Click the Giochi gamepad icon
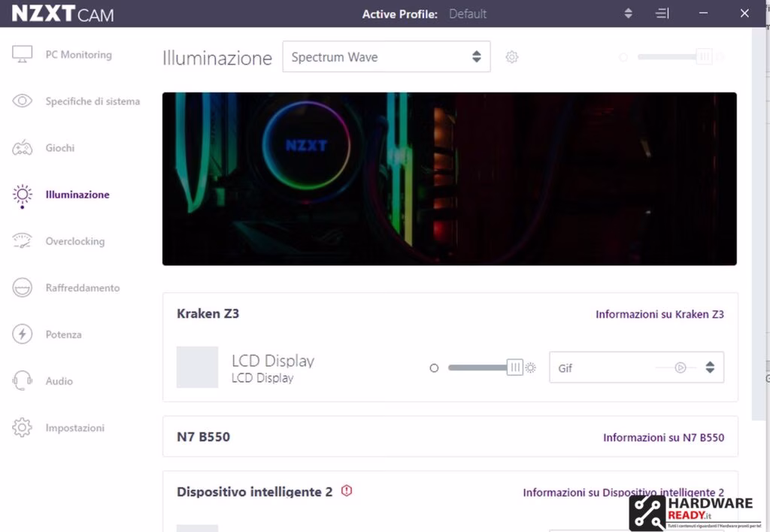The image size is (770, 532). pyautogui.click(x=22, y=148)
